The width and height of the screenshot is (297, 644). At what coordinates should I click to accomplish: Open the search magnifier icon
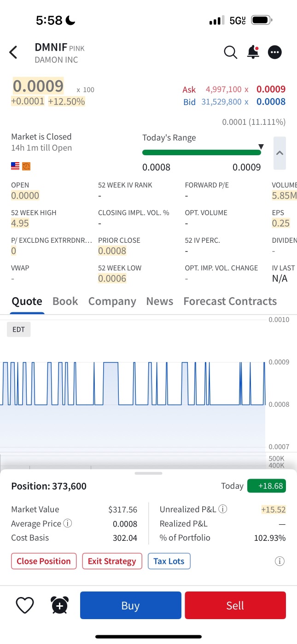pyautogui.click(x=231, y=52)
